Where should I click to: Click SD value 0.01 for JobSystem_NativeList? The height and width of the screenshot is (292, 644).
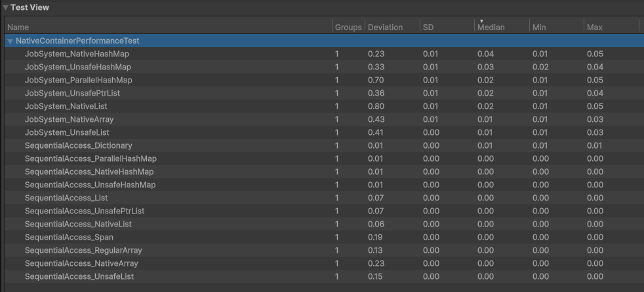click(x=431, y=106)
